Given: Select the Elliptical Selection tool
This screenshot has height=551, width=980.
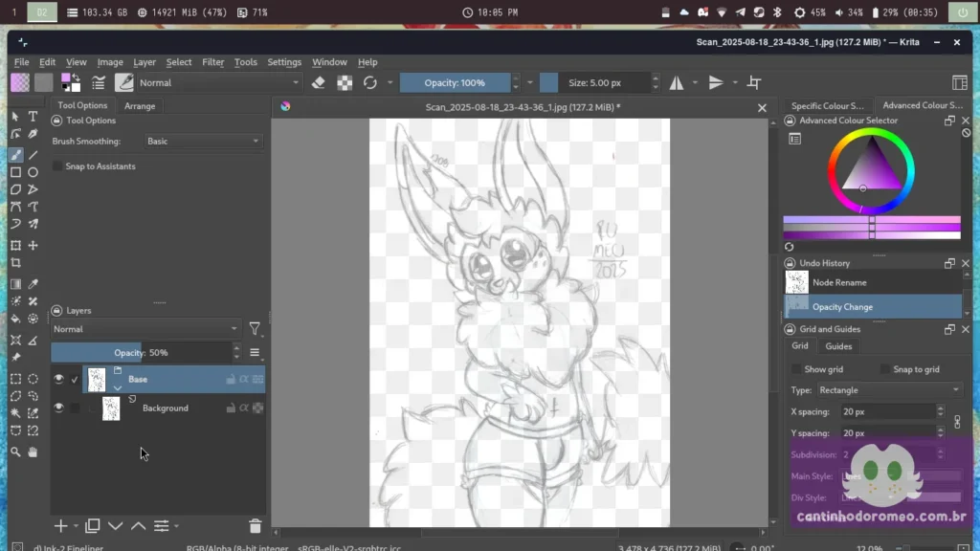Looking at the screenshot, I should coord(33,379).
